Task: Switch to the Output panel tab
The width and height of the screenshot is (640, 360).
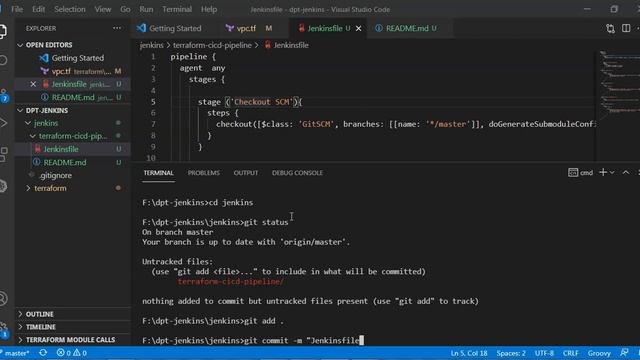Action: point(246,173)
